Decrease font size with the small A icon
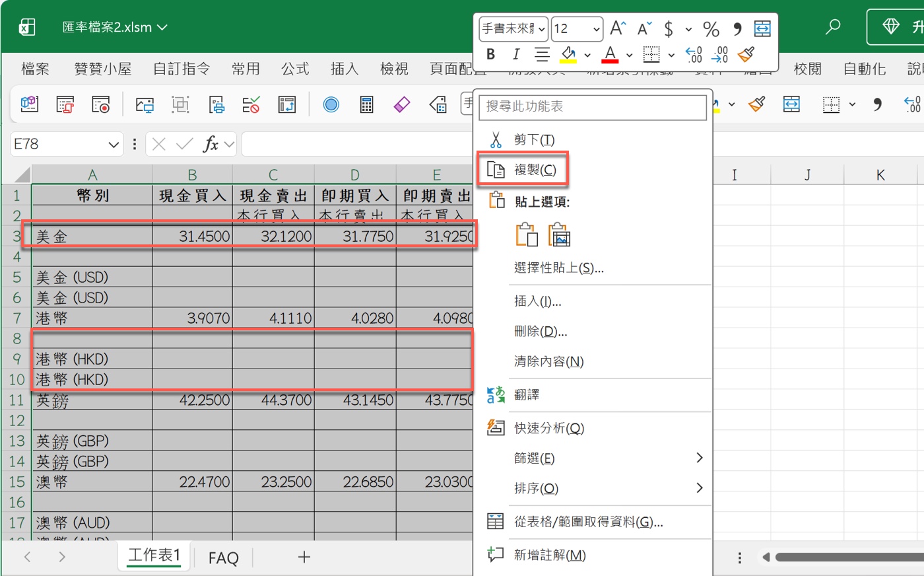This screenshot has height=576, width=924. [644, 28]
